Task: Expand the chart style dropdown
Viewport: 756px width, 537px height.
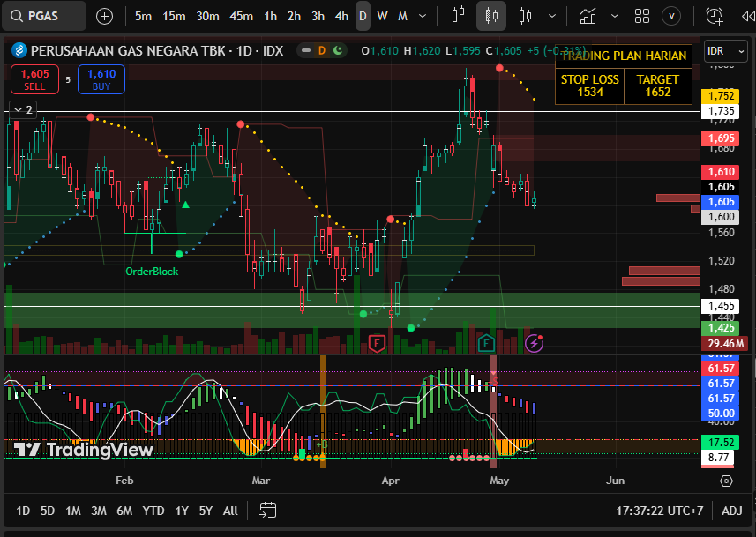Action: pyautogui.click(x=552, y=17)
